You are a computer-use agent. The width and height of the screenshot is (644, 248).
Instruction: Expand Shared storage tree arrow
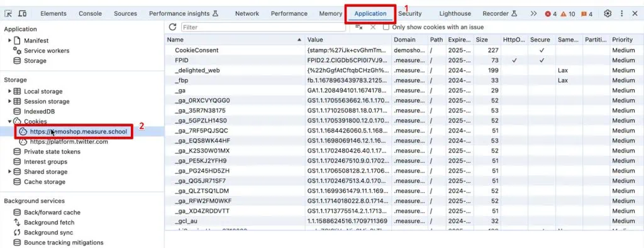coord(10,172)
